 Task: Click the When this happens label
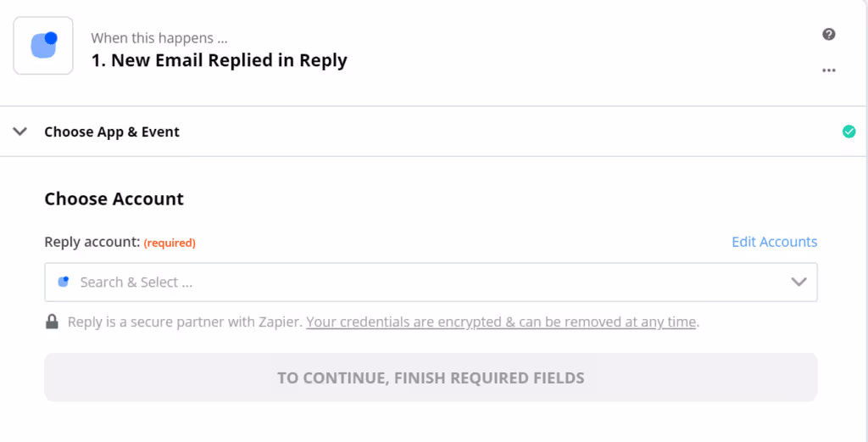tap(159, 38)
